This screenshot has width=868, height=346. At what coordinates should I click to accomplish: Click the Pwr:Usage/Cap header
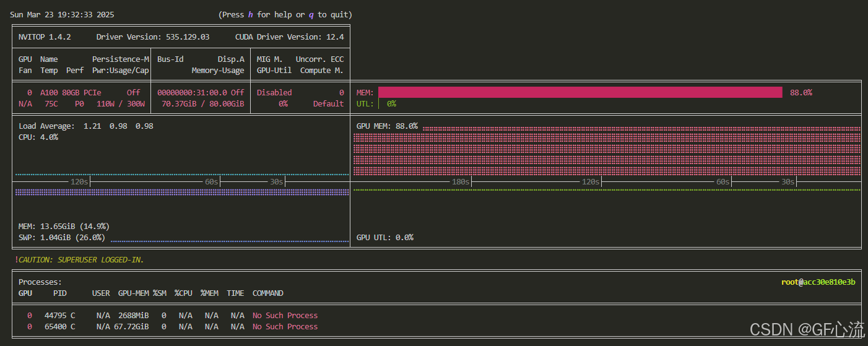(121, 71)
